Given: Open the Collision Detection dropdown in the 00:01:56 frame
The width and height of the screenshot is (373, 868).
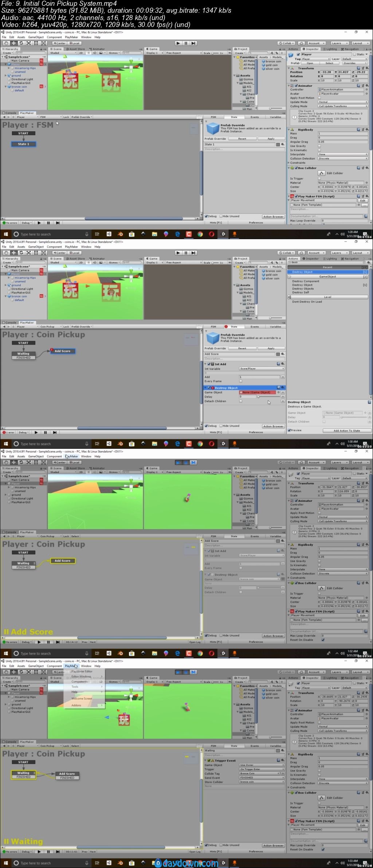Looking at the screenshot, I should (342, 159).
